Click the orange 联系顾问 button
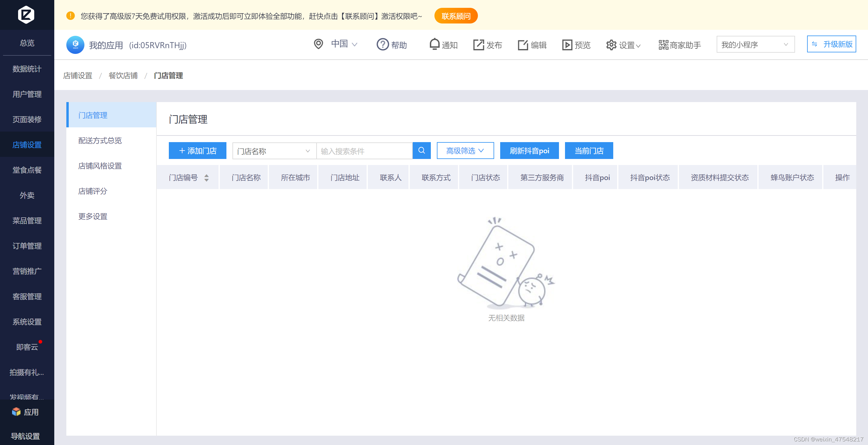The image size is (868, 445). coord(456,16)
